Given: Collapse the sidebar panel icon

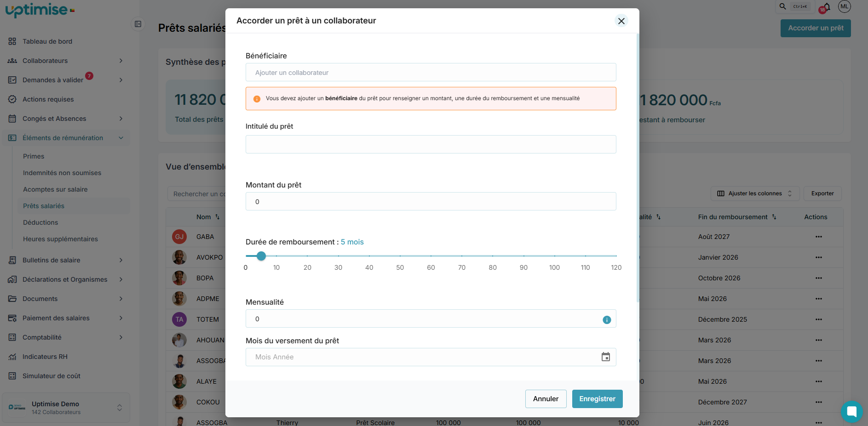Looking at the screenshot, I should click(138, 24).
